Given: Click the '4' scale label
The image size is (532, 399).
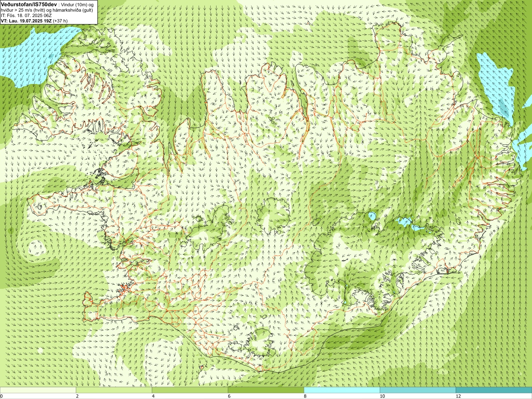Looking at the screenshot, I should tap(153, 396).
